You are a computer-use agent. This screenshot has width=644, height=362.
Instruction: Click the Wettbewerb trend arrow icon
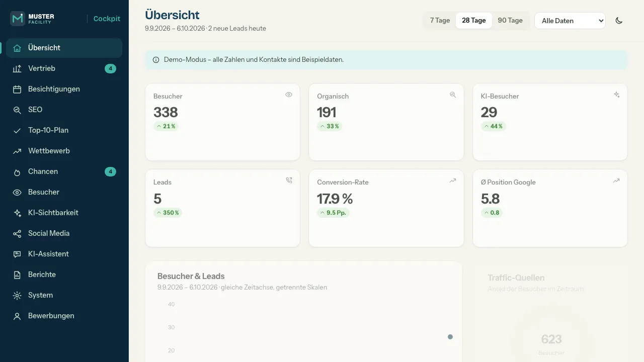pyautogui.click(x=17, y=151)
